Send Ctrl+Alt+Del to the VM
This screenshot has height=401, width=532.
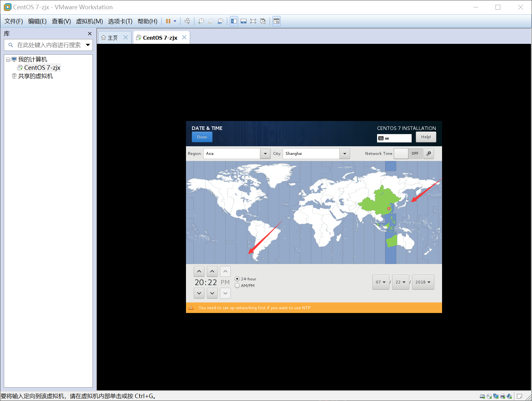(x=187, y=21)
